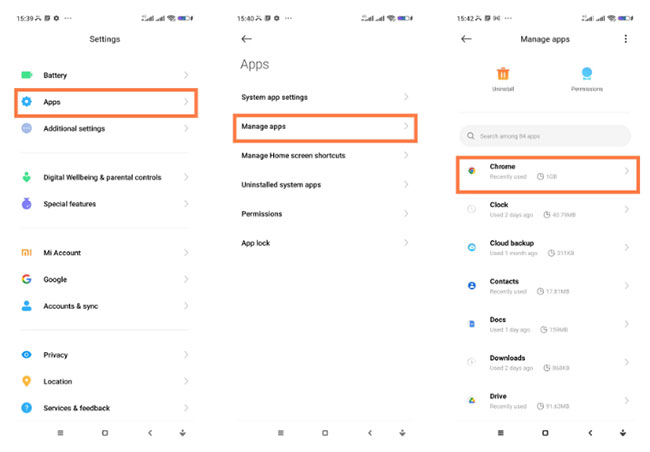Image resolution: width=650 pixels, height=452 pixels.
Task: Tap the Downloads app icon
Action: tap(472, 362)
